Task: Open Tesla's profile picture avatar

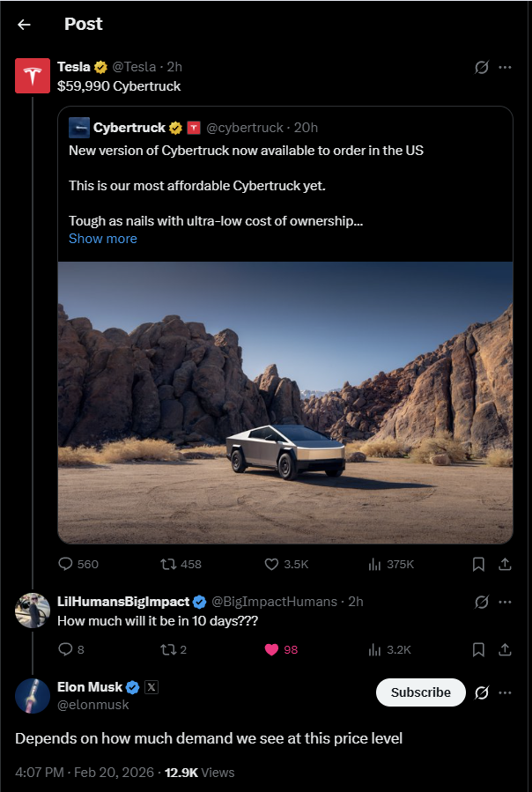Action: coord(33,77)
